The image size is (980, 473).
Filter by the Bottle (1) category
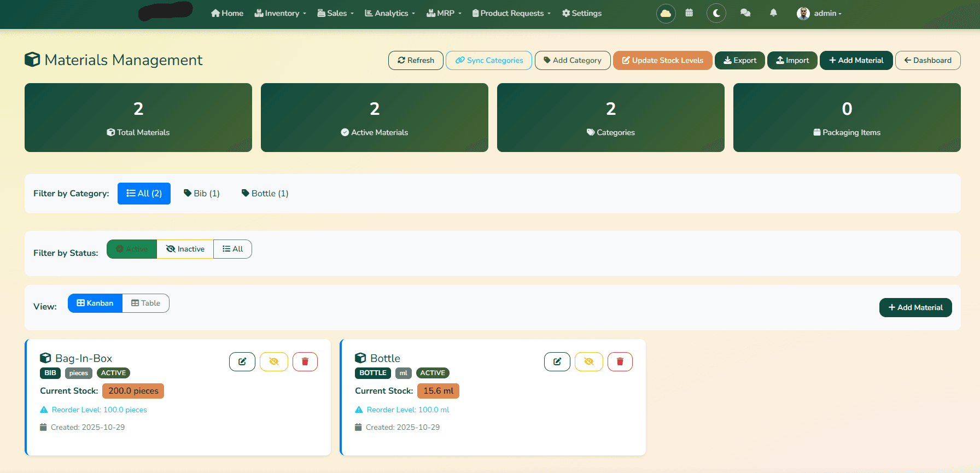tap(265, 194)
